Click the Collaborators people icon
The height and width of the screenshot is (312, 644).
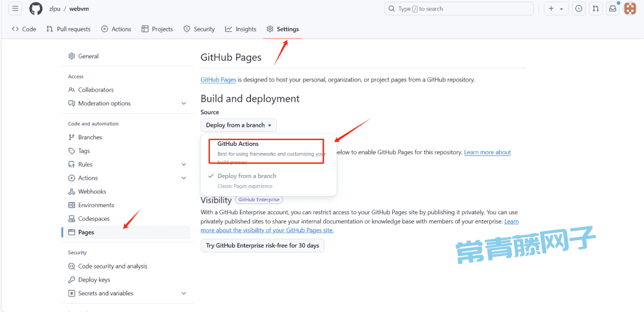72,90
